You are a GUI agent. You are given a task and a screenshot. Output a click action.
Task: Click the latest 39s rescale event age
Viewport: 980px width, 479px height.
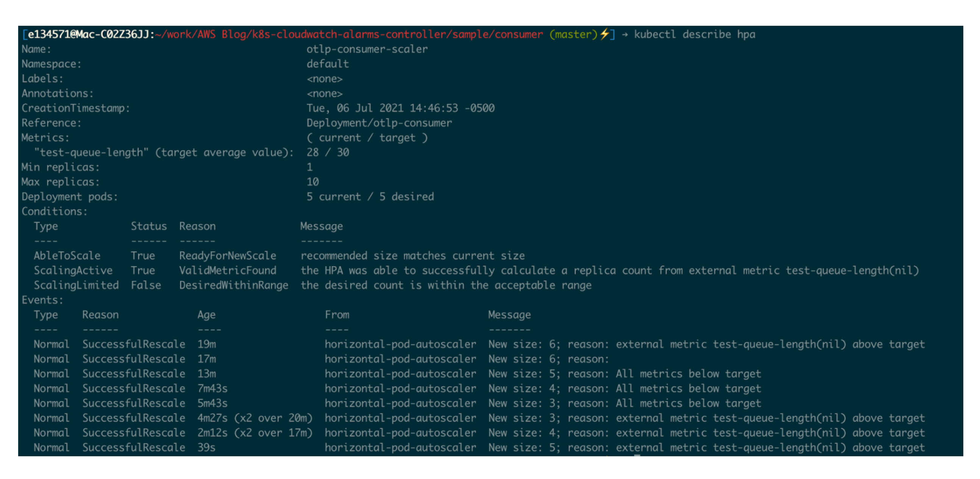[206, 448]
